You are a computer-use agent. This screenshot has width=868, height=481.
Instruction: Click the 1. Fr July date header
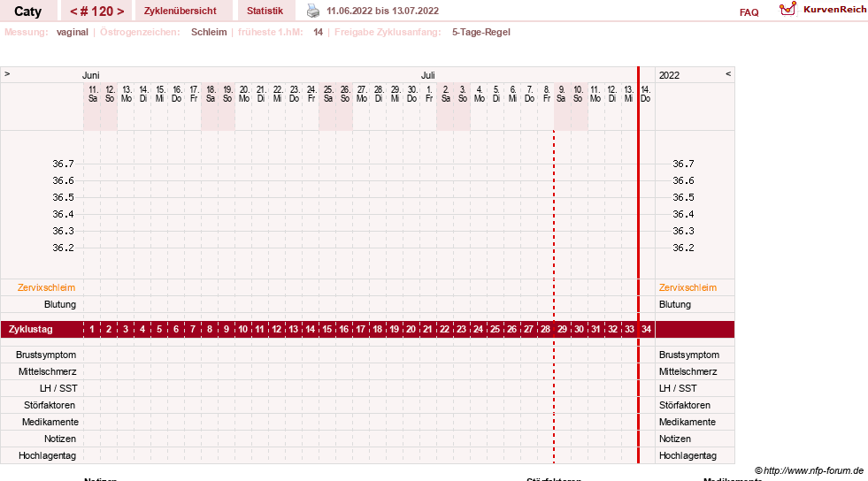429,94
